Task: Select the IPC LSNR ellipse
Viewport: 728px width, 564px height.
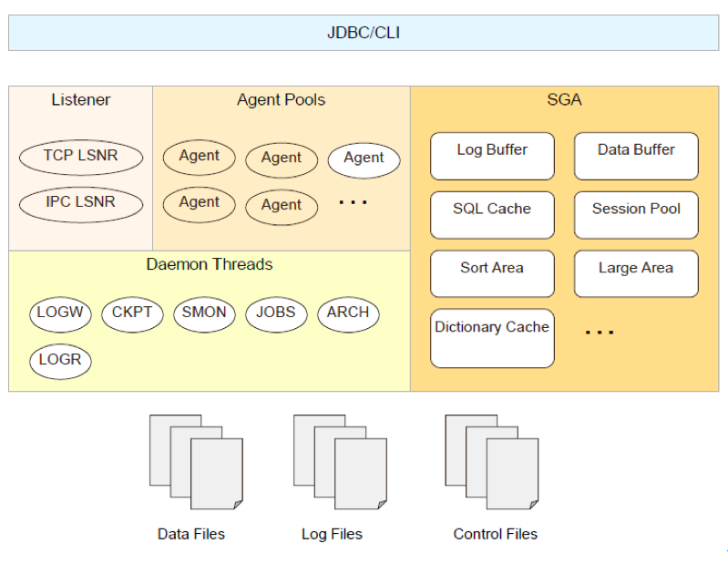Action: (x=81, y=202)
